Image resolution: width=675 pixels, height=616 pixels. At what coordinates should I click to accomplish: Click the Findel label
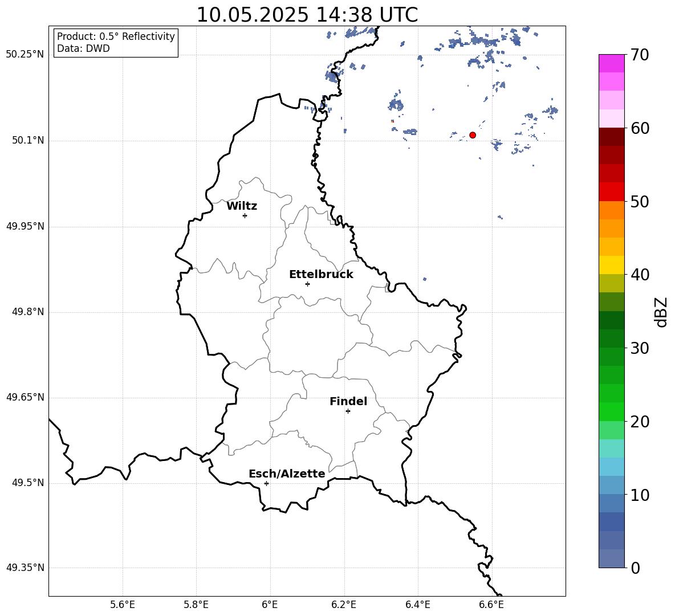[348, 402]
